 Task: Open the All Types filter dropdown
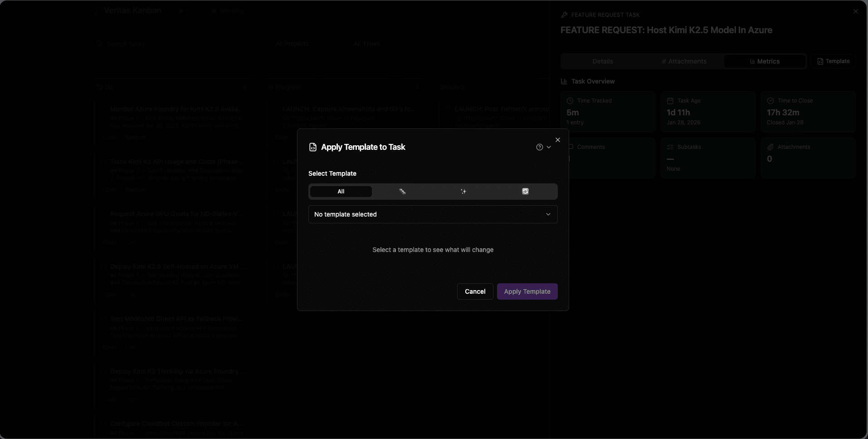tap(366, 44)
